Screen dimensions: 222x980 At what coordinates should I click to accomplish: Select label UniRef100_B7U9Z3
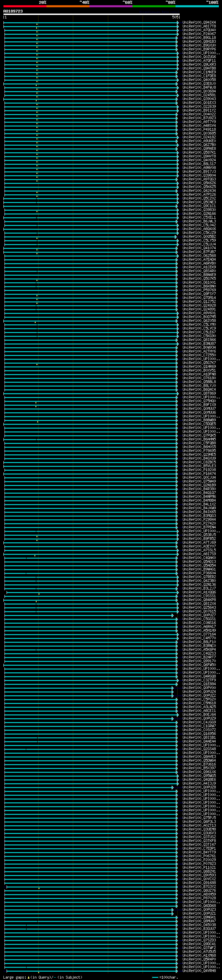(199, 118)
